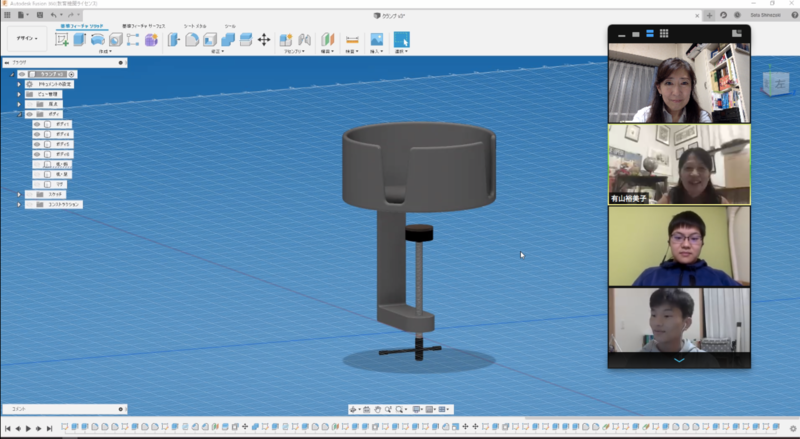The width and height of the screenshot is (800, 439).
Task: Switch video panel to grid view
Action: [x=664, y=34]
